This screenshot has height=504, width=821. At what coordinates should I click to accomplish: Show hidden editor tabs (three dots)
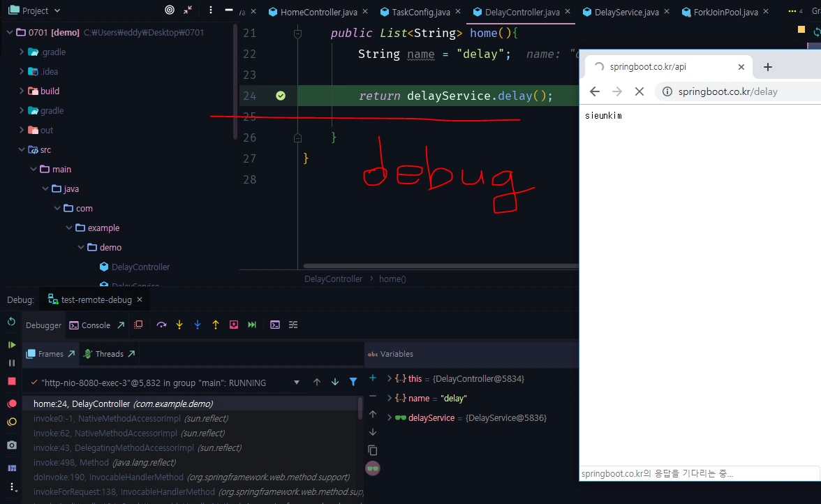click(x=792, y=11)
